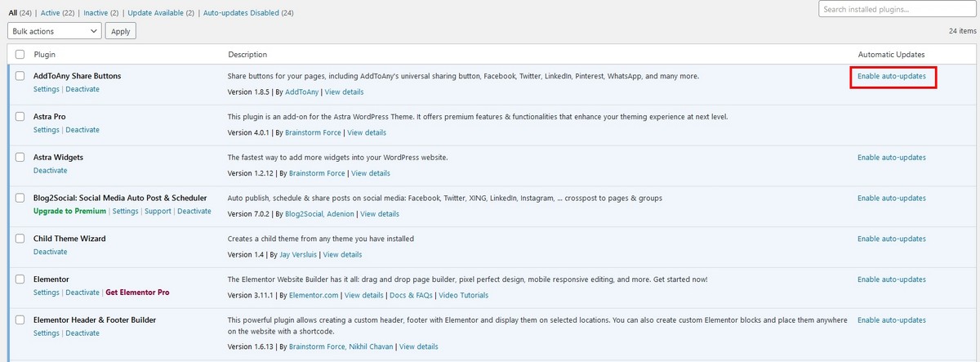View details for AddToAny Share Buttons
Viewport: 980px width, 362px height.
tap(345, 92)
